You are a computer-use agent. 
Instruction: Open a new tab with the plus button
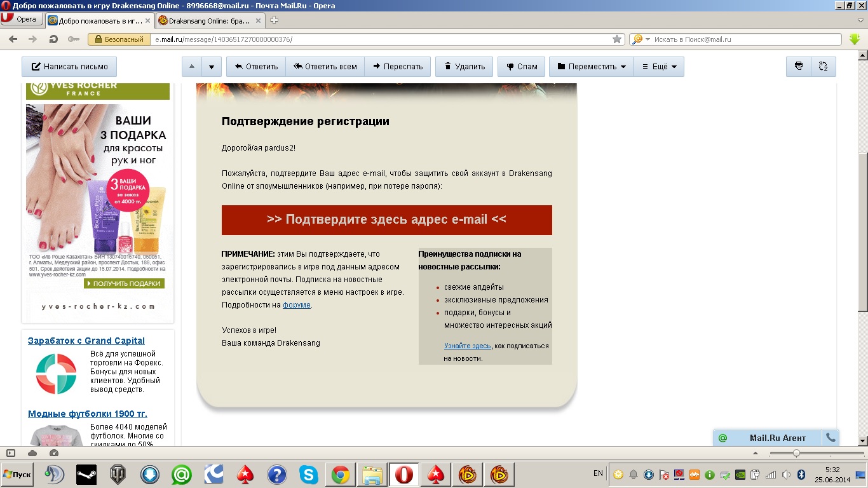tap(275, 20)
